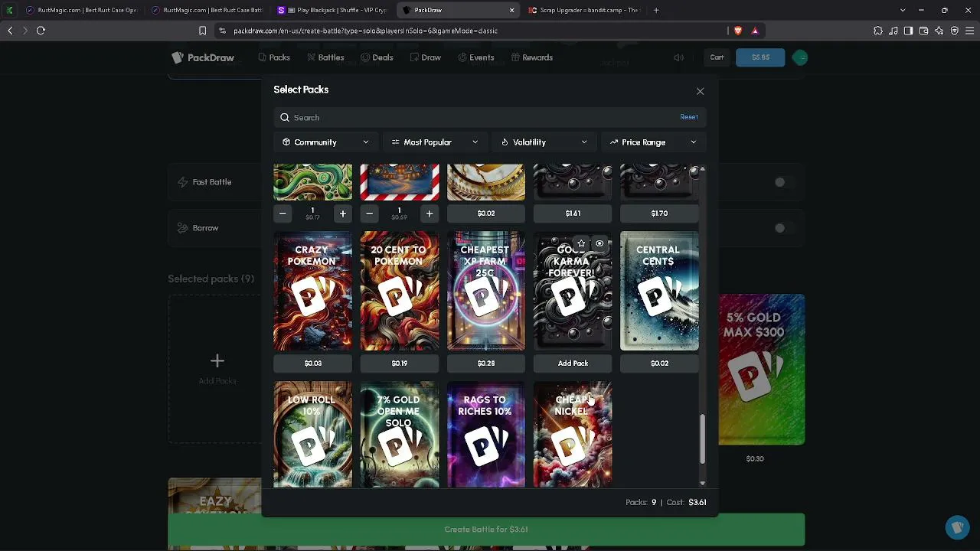Open the user avatar in the header
Viewport: 980px width, 551px height.
point(800,57)
